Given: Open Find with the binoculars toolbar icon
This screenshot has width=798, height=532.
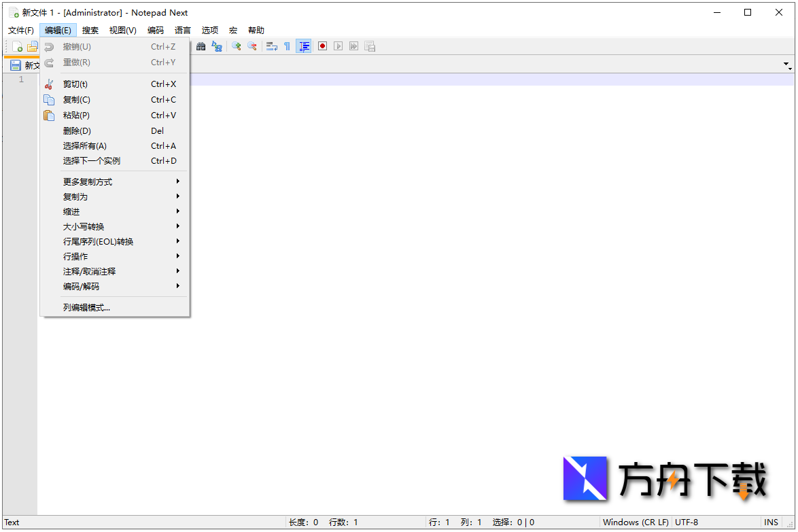Looking at the screenshot, I should point(201,46).
